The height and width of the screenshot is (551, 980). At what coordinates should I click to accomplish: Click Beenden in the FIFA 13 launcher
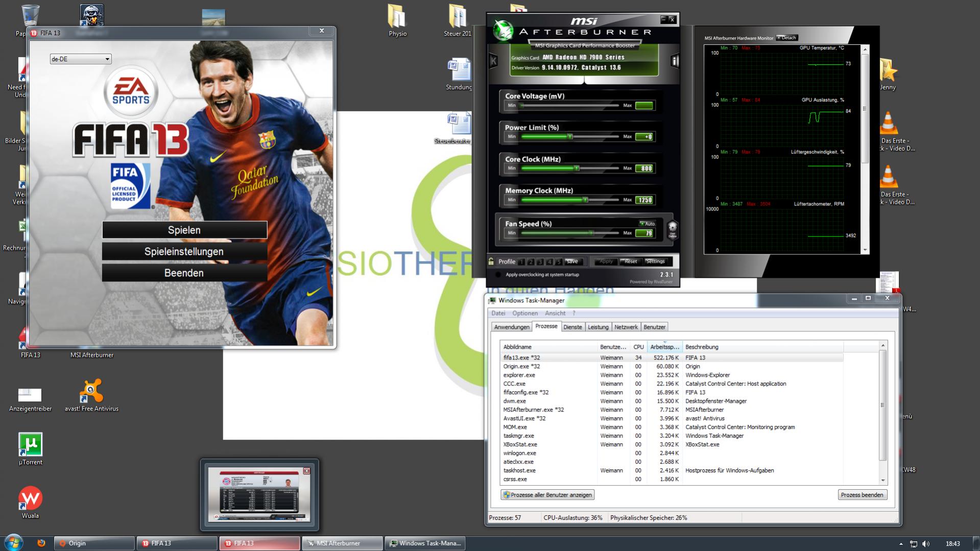(x=184, y=273)
